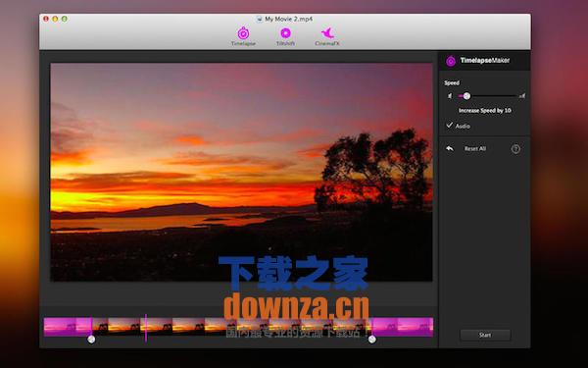Click the 'TimelapseMaker' panel heading
This screenshot has height=368, width=588.
click(x=485, y=60)
